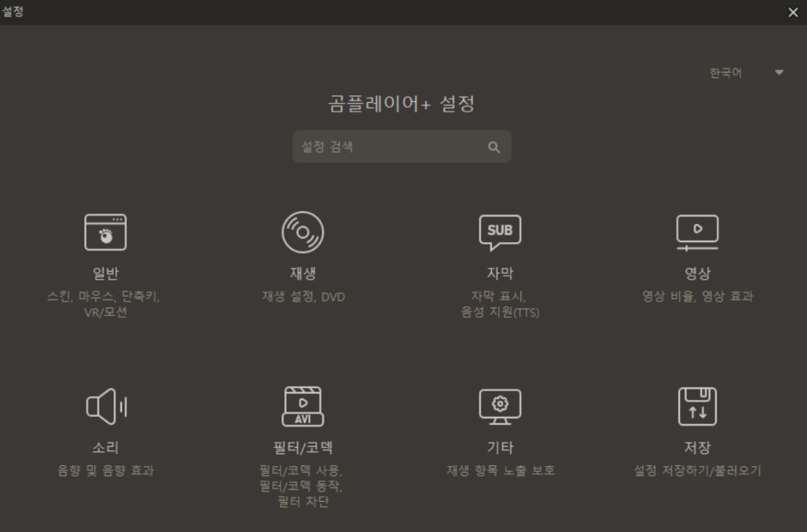The image size is (807, 532).
Task: Click the 저장 category label
Action: click(x=698, y=448)
